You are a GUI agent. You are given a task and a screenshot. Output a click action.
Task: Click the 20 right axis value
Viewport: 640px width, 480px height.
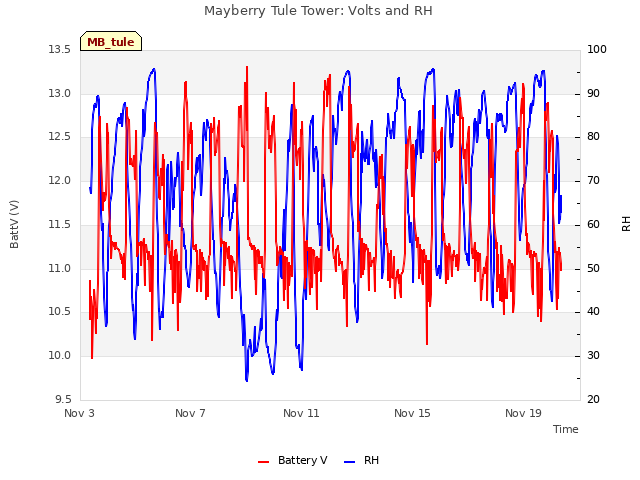click(x=593, y=399)
